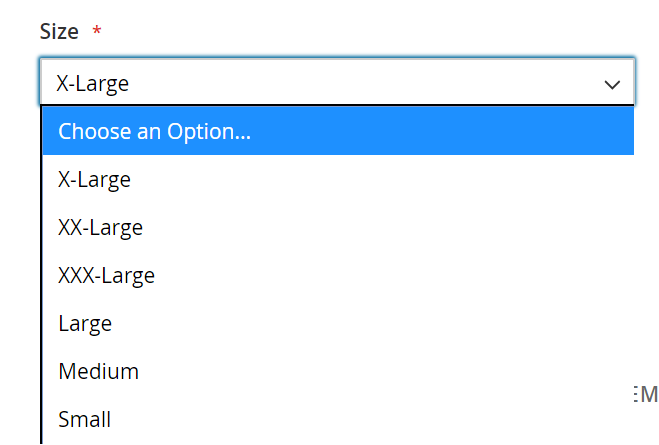The image size is (659, 445).
Task: Click the X-Large text in the select box
Action: pos(93,84)
